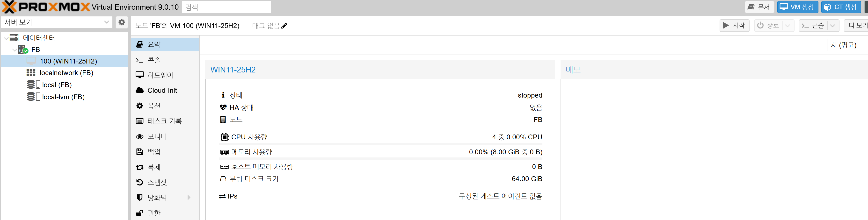
Task: Click the localnetwork grid icon
Action: (x=31, y=73)
